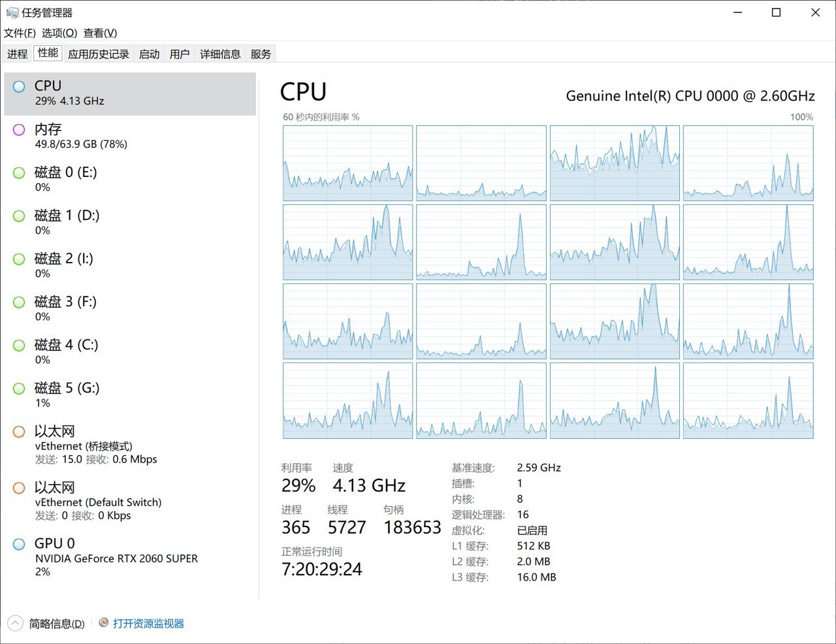Open the 查看(V) menu
836x644 pixels.
[x=100, y=33]
